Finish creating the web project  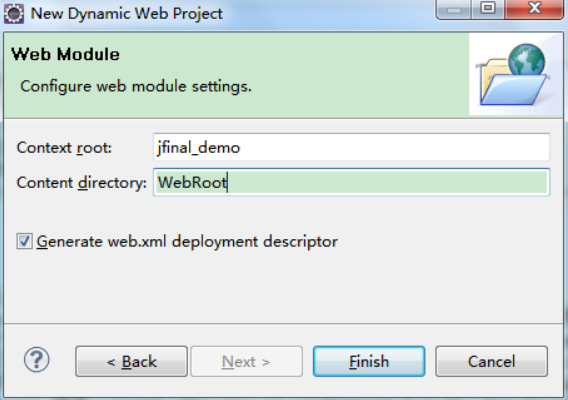pos(369,361)
